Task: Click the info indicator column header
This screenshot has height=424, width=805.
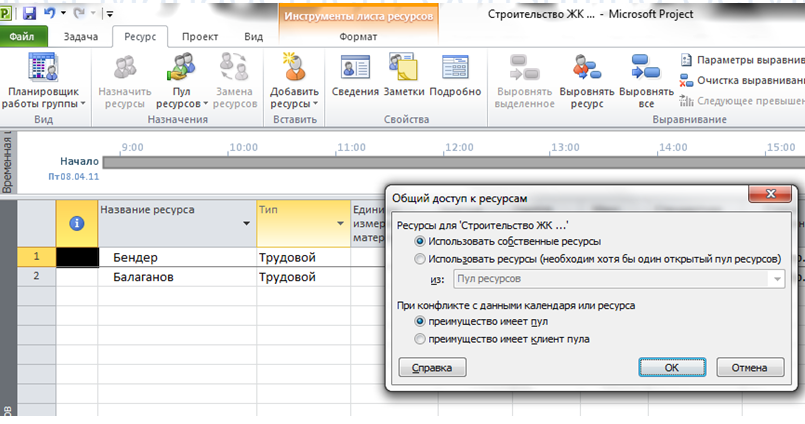Action: (76, 223)
